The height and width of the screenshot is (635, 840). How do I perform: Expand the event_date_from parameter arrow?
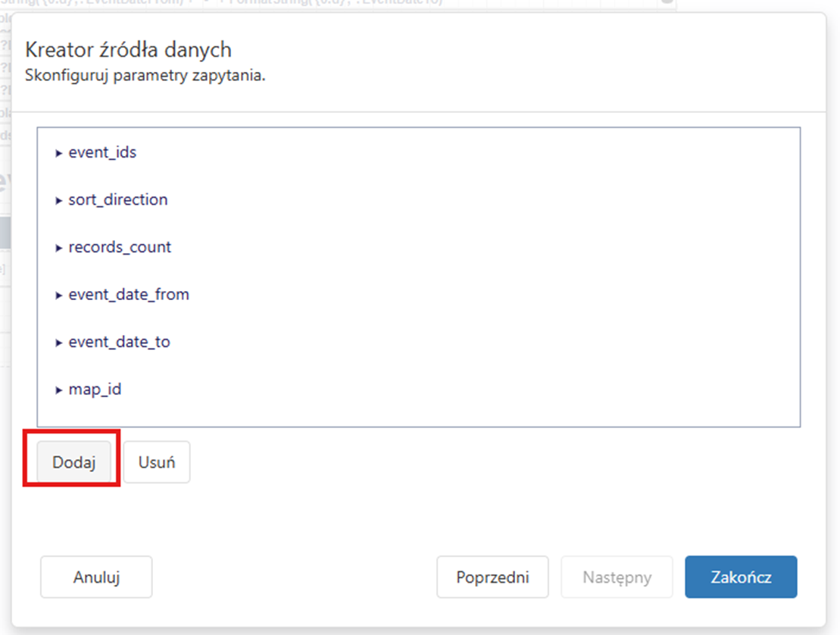point(58,296)
